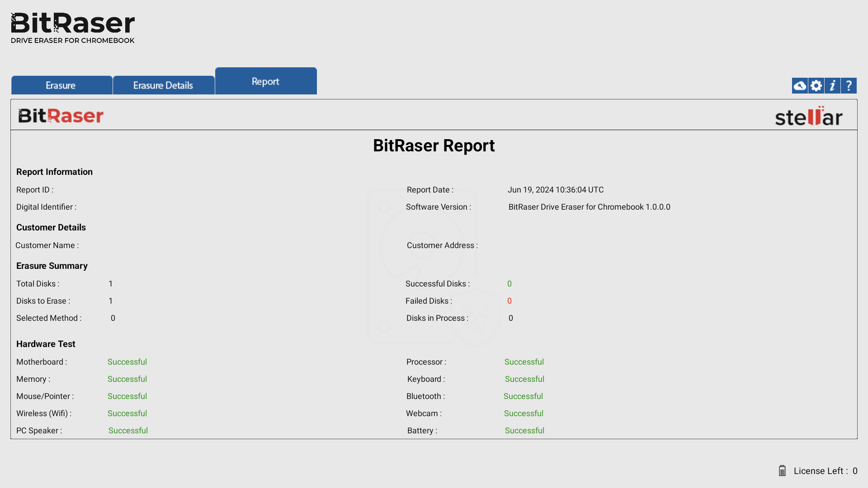868x488 pixels.
Task: Click the Erasure Summary heading
Action: tap(52, 266)
